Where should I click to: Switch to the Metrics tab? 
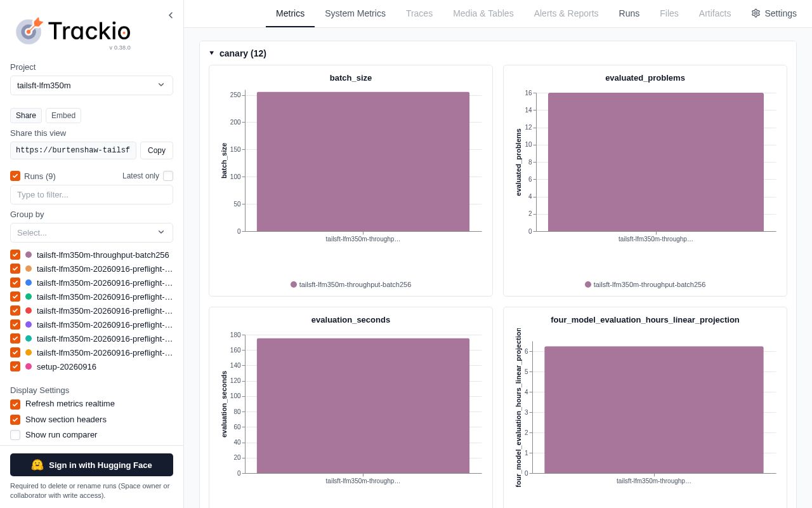290,13
